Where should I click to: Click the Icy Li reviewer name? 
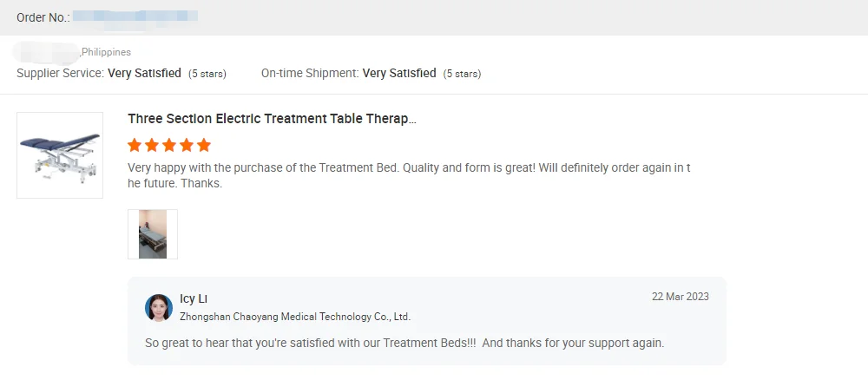194,299
